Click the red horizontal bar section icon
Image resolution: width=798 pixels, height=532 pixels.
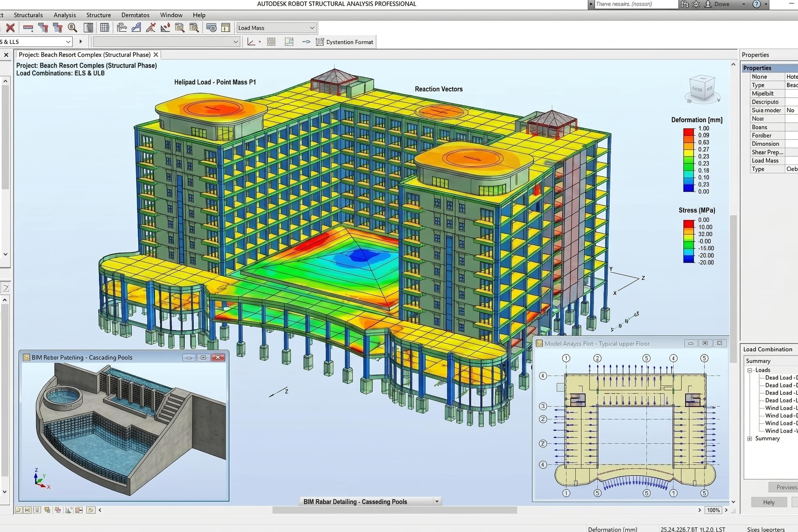click(28, 28)
